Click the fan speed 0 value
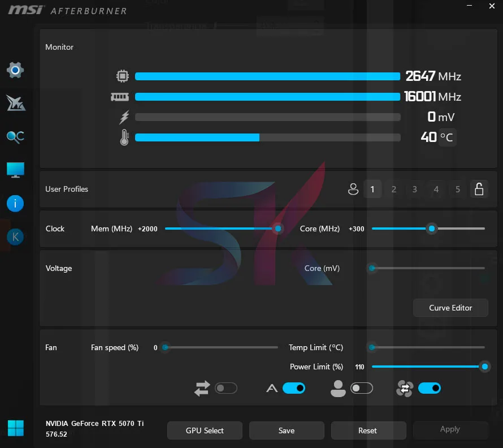Screen dimensions: 503x448 coord(155,347)
